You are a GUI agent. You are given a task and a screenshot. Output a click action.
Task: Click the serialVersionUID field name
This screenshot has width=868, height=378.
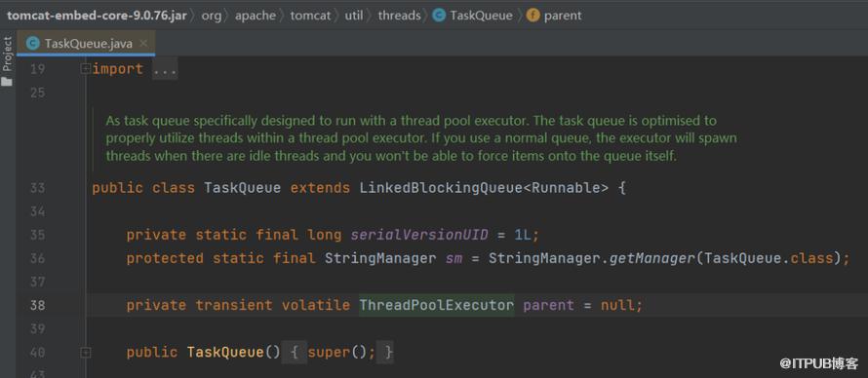tap(419, 235)
